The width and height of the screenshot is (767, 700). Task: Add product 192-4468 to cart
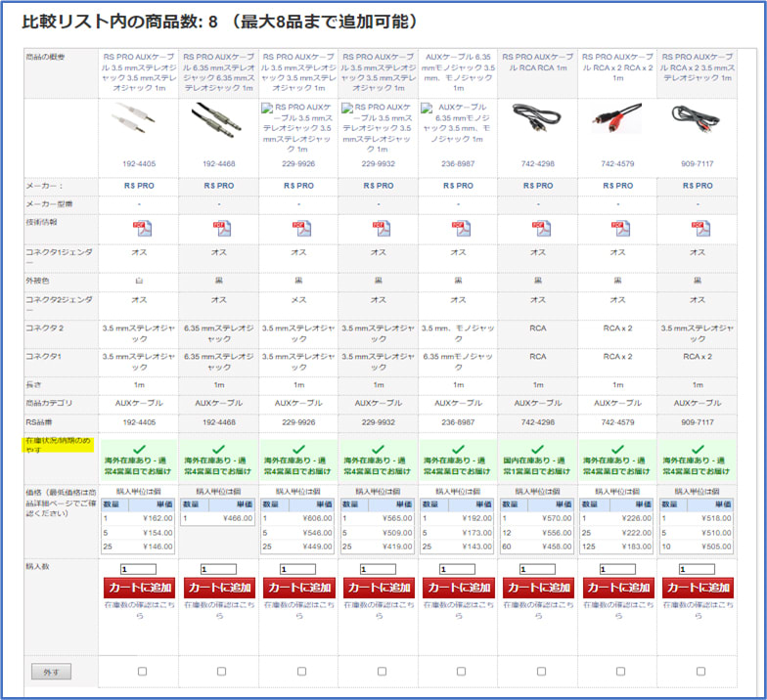219,588
